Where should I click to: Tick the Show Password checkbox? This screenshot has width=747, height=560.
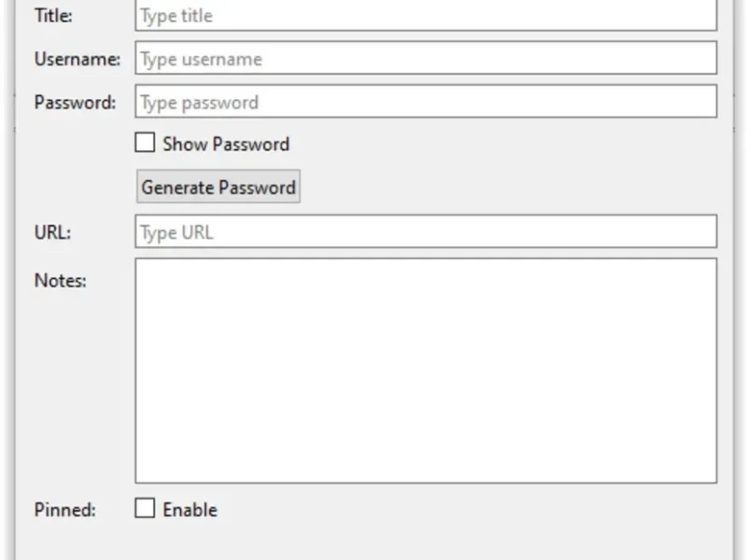click(x=145, y=144)
